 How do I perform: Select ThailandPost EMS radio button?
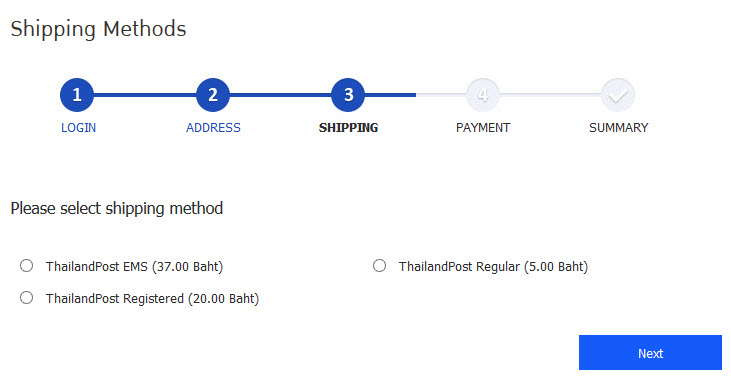pos(27,266)
